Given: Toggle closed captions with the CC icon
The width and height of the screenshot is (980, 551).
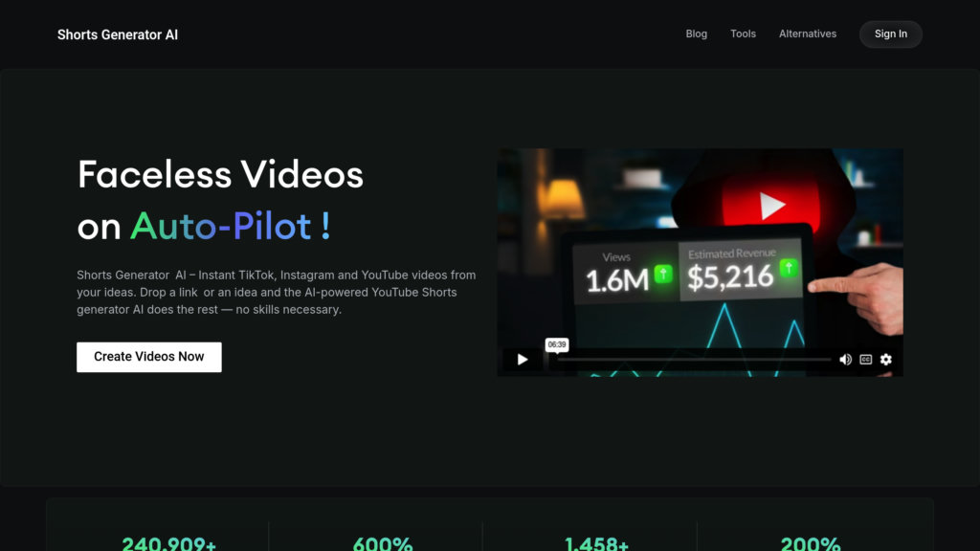Looking at the screenshot, I should click(865, 360).
